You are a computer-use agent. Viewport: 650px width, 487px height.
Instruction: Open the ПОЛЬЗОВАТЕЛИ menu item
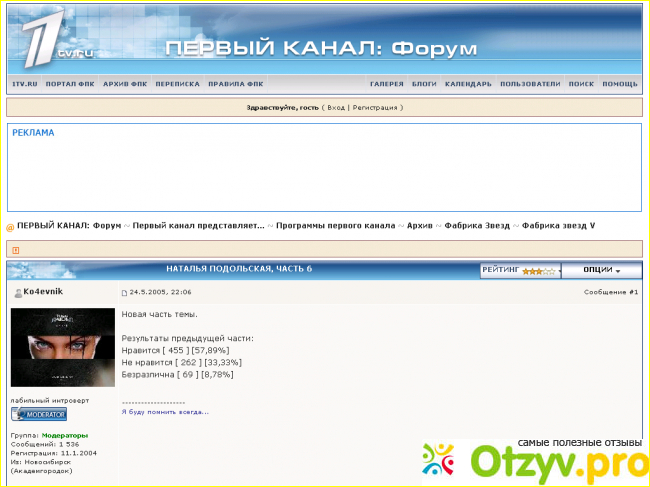(529, 84)
